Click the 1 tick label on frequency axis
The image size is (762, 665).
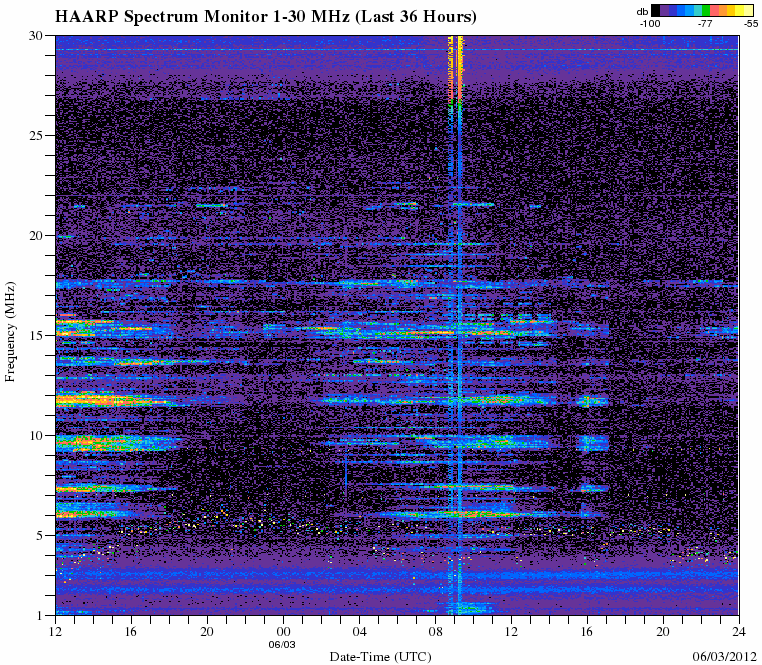(40, 615)
